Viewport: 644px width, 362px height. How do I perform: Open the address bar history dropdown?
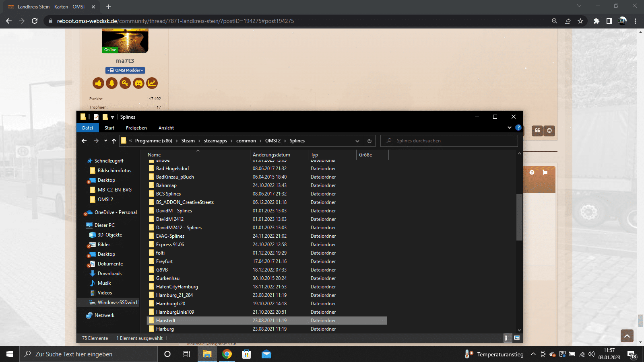click(357, 141)
